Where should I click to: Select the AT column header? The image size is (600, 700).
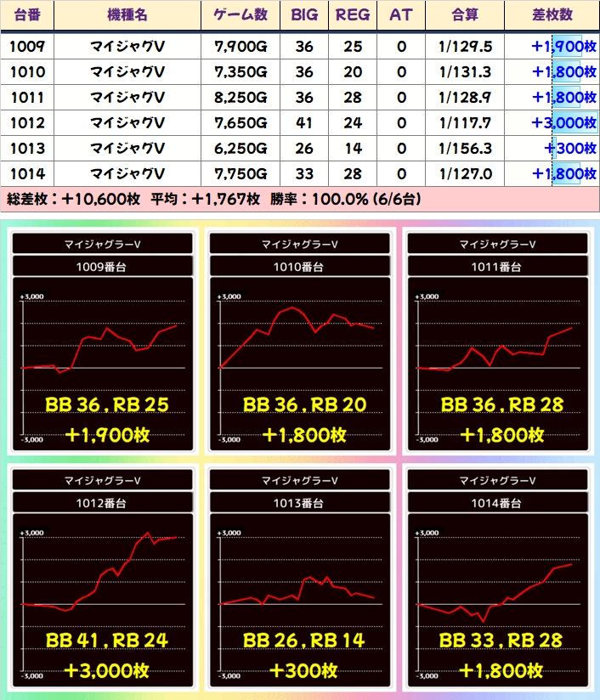pos(401,15)
